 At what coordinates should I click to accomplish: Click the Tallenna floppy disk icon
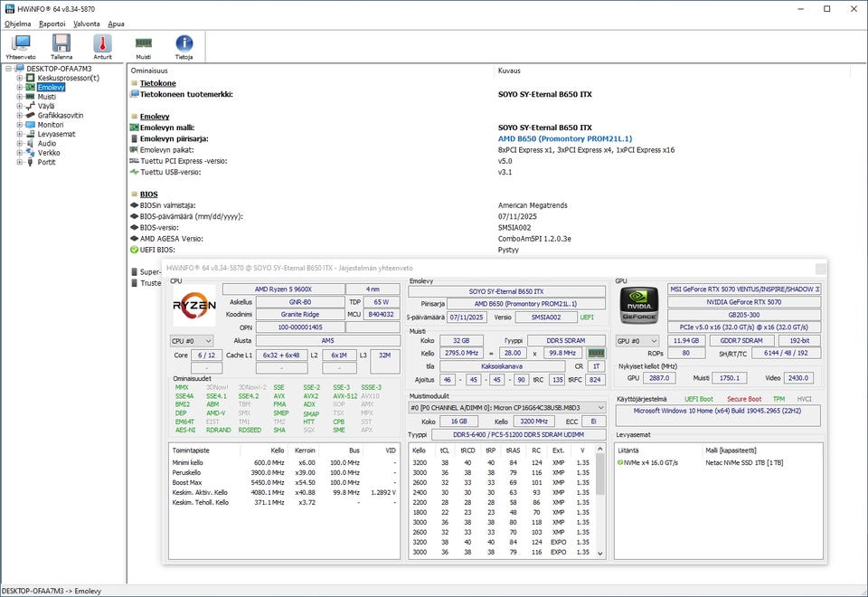click(x=61, y=43)
